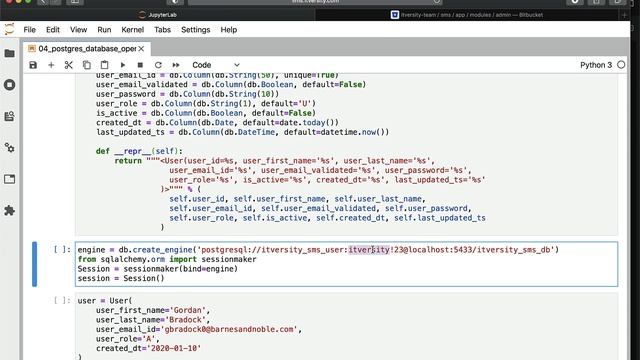Click the user_first_name='Gordan' line
The width and height of the screenshot is (640, 360).
pos(153,310)
